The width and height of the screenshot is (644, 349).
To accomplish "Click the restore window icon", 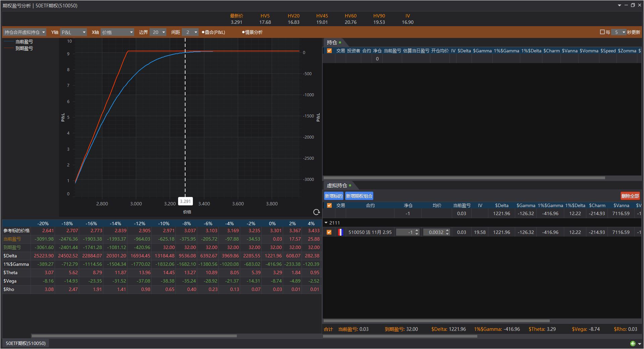I will click(633, 5).
